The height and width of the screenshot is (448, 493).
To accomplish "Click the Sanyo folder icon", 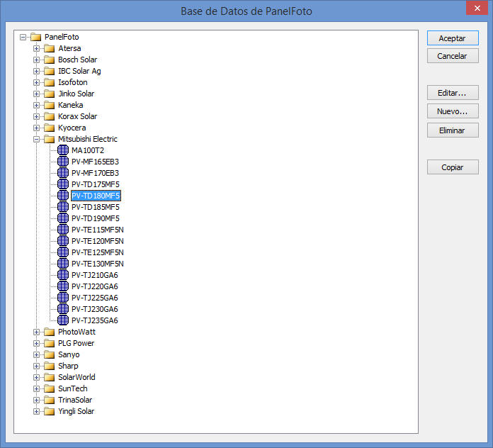I will coord(50,354).
